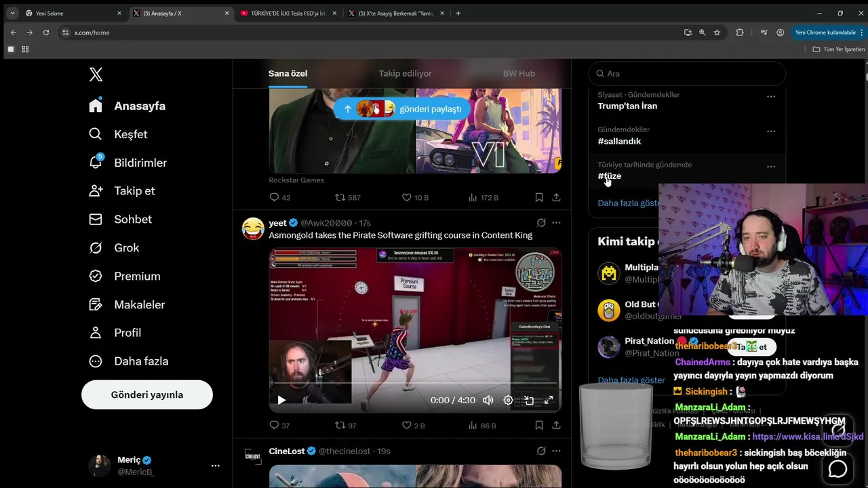Click Daha fazla göster under trends

(x=629, y=203)
